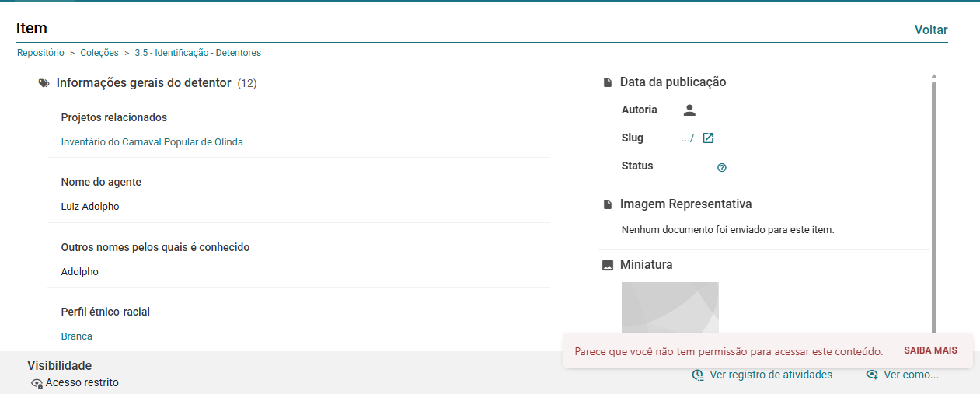
Task: Click the activity log magnifier icon
Action: coord(698,375)
